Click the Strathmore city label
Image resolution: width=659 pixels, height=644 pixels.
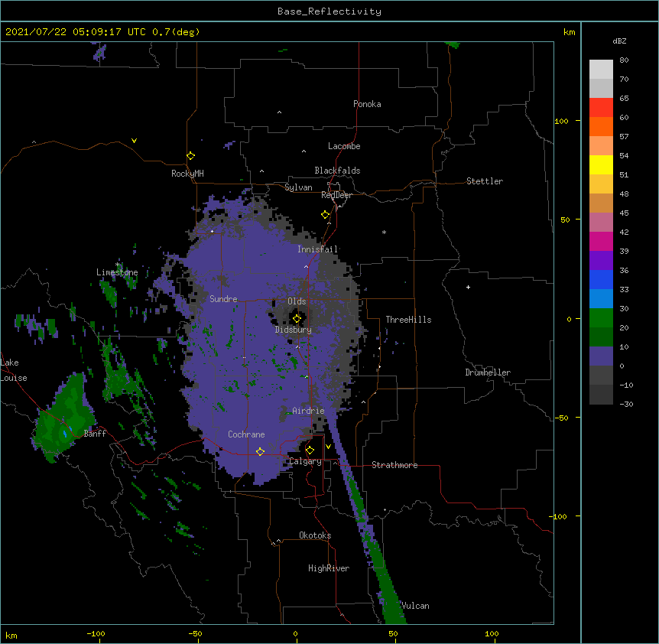tap(394, 465)
